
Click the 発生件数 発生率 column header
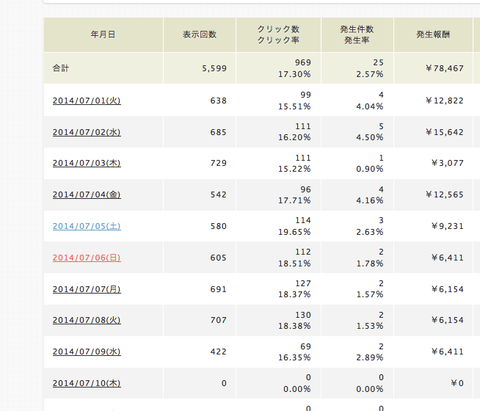[357, 34]
